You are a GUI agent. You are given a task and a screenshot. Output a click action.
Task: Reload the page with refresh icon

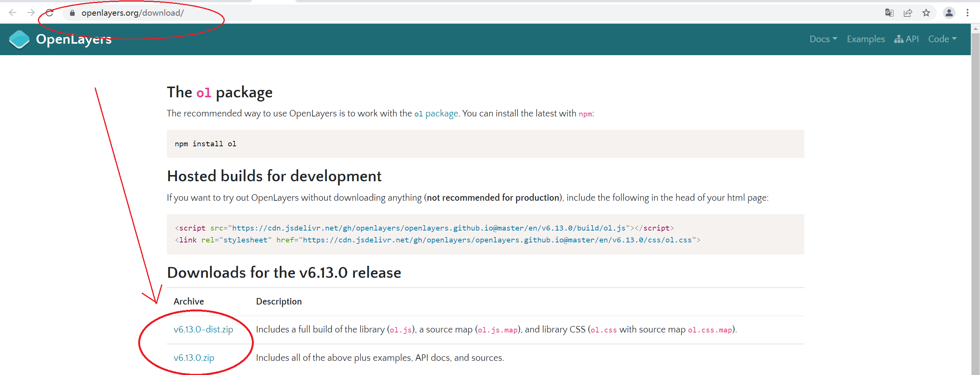coord(49,13)
